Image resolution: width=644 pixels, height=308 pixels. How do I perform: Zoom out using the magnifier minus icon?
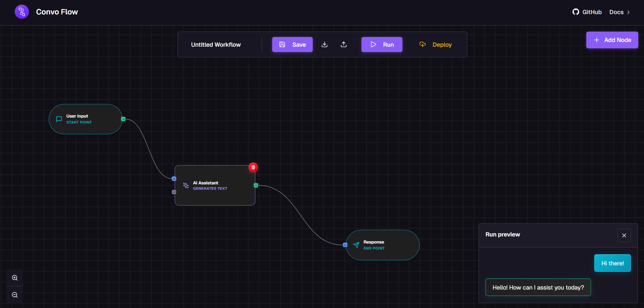(x=14, y=295)
